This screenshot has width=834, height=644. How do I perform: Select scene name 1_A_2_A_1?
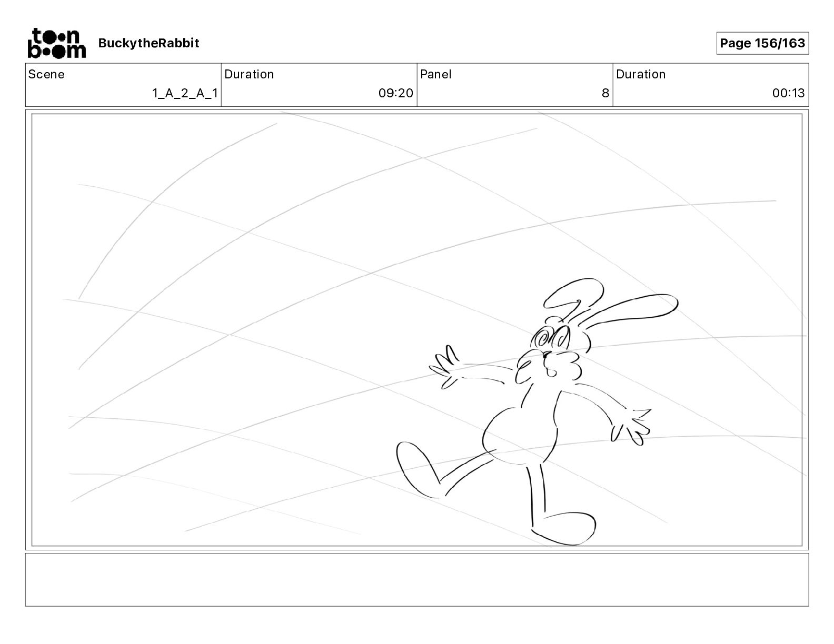[x=185, y=93]
